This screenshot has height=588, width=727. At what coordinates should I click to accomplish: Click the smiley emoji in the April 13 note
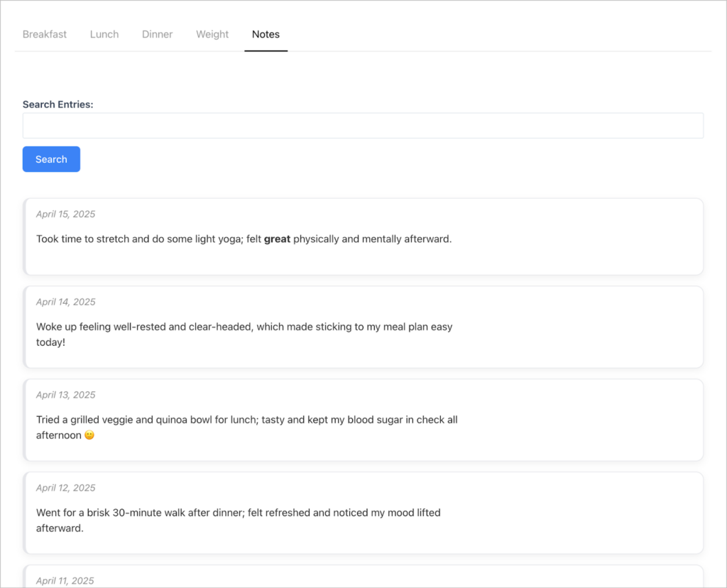(89, 435)
